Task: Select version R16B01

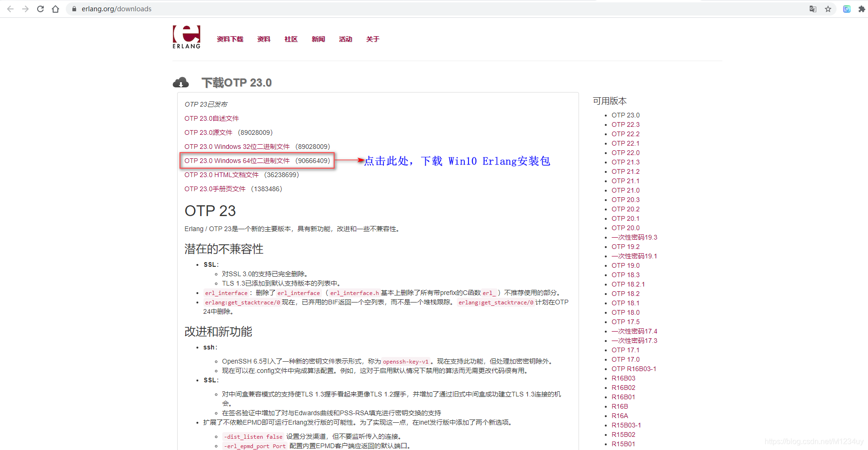Action: pos(624,397)
